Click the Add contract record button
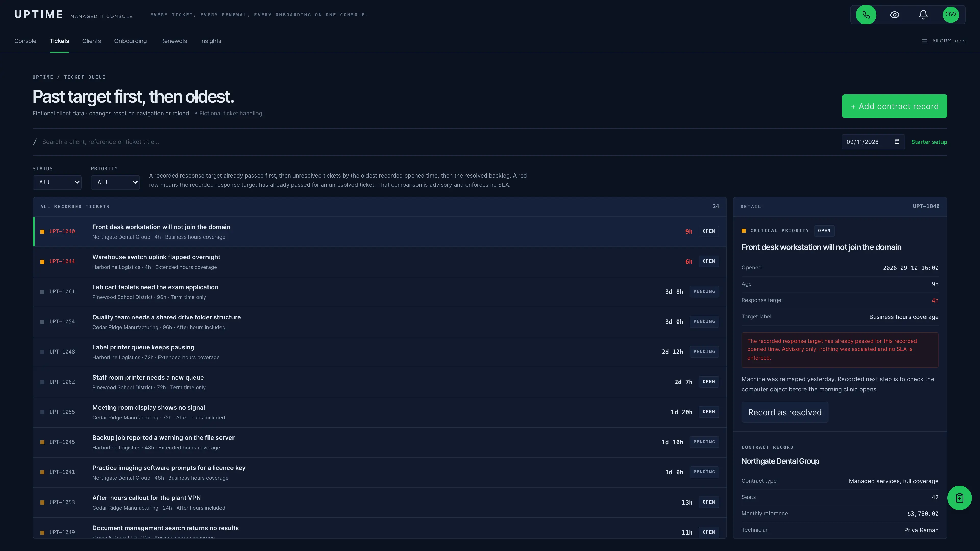The width and height of the screenshot is (980, 551). (895, 106)
